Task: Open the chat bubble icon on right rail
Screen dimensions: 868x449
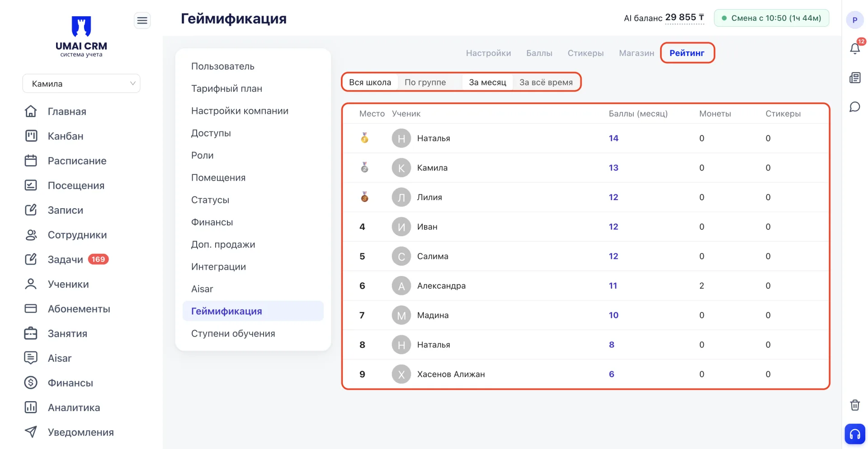Action: (855, 107)
